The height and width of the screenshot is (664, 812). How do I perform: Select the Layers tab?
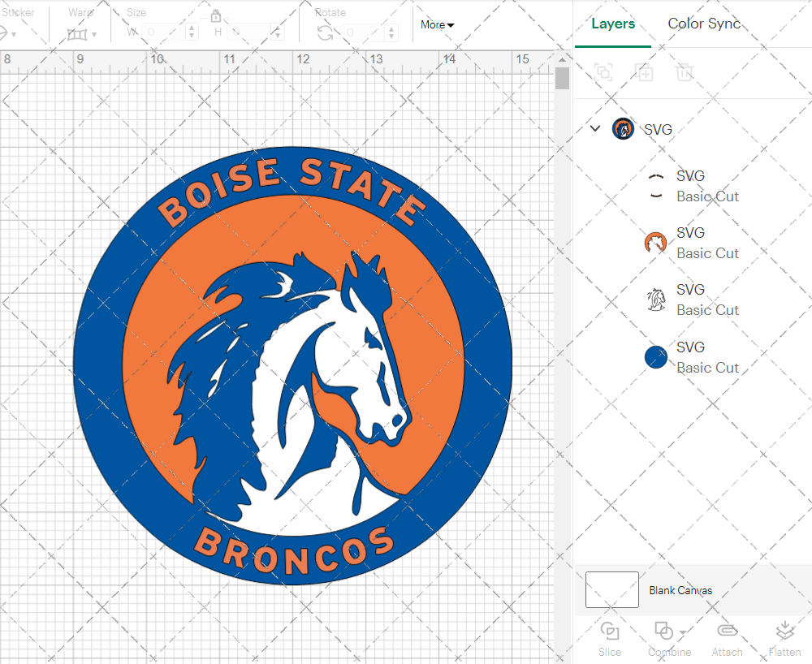point(613,24)
